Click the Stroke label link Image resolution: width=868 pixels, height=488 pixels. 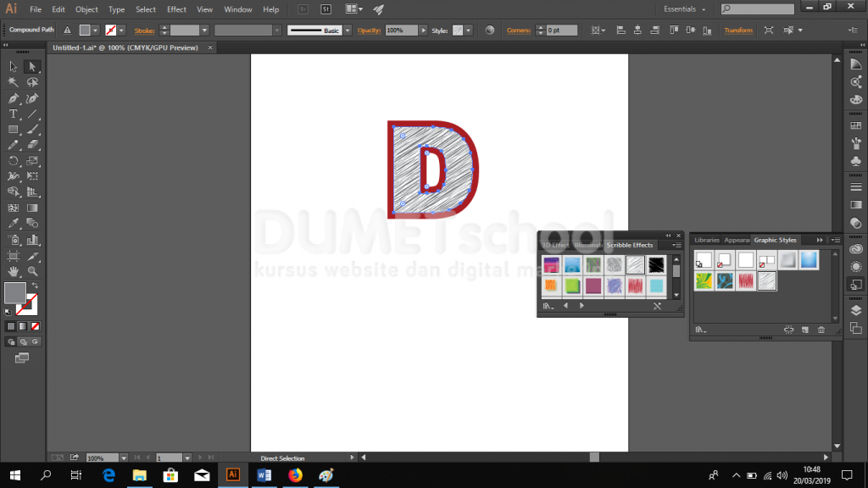144,31
